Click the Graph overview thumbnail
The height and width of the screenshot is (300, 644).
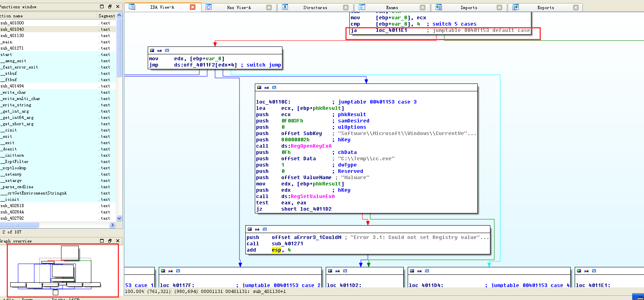63,270
